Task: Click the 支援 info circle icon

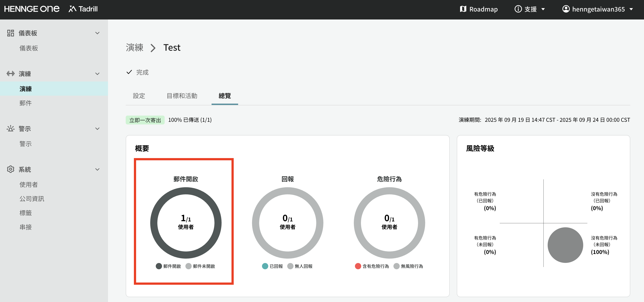Action: [x=518, y=9]
